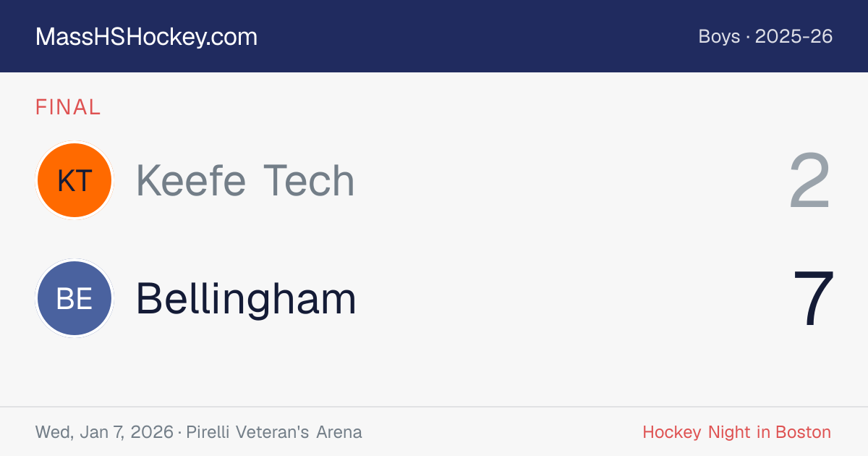Click the letters KT inside orange circle
Screen dimensions: 868x456
point(75,181)
